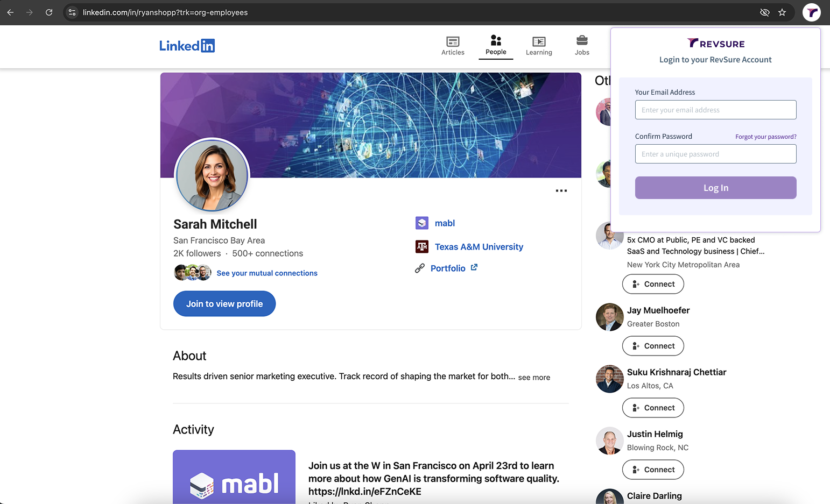Open the mabl activity post thumbnail
Viewport: 830px width, 504px height.
click(x=234, y=477)
